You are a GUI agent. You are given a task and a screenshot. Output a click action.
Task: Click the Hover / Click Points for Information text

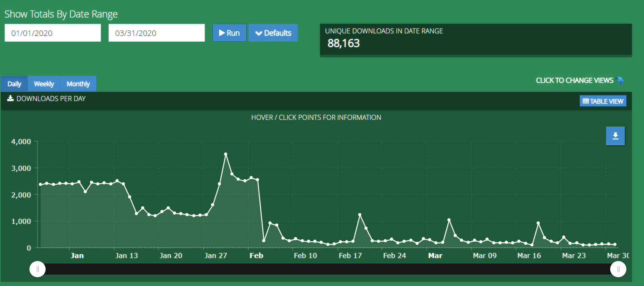pyautogui.click(x=316, y=117)
